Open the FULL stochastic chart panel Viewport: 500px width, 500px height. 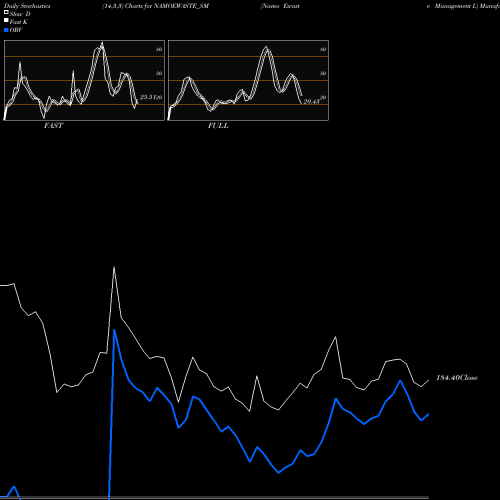[248, 80]
